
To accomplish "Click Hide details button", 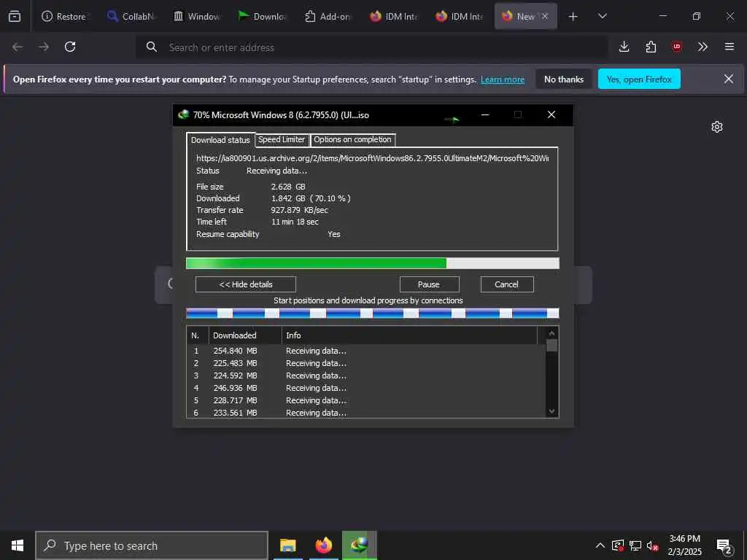I will 246,284.
